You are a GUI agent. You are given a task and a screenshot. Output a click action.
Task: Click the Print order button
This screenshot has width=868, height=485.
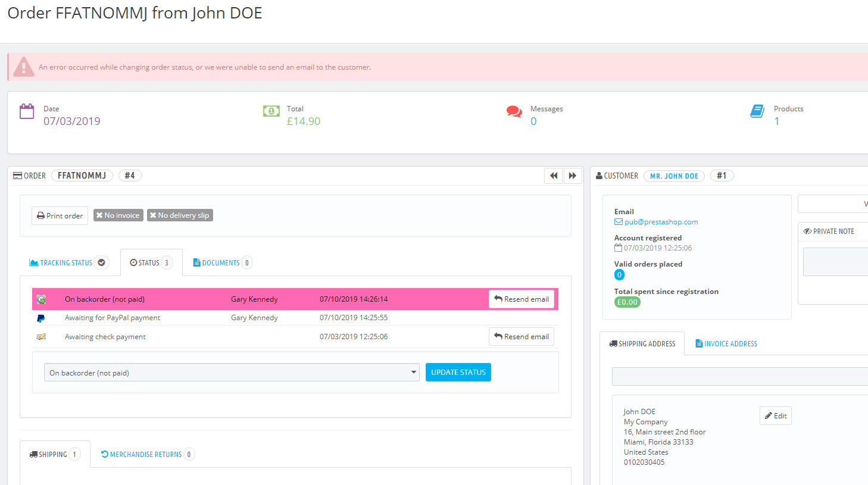pos(60,215)
